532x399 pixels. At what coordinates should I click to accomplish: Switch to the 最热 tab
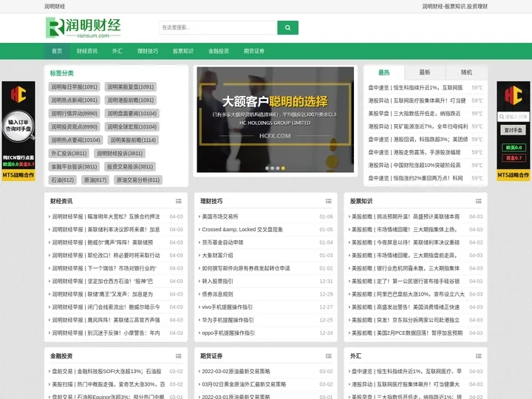pos(384,72)
